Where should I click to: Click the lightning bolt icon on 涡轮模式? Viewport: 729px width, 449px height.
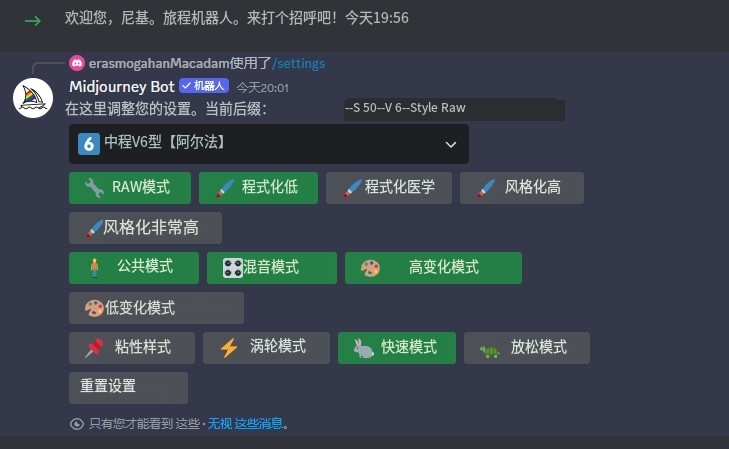tap(229, 348)
